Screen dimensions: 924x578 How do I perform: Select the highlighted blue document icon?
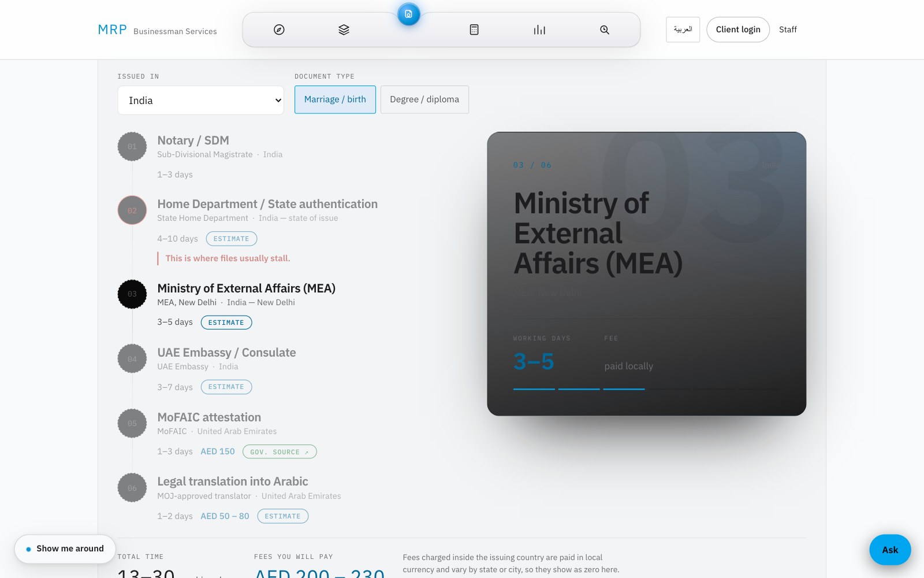click(408, 14)
